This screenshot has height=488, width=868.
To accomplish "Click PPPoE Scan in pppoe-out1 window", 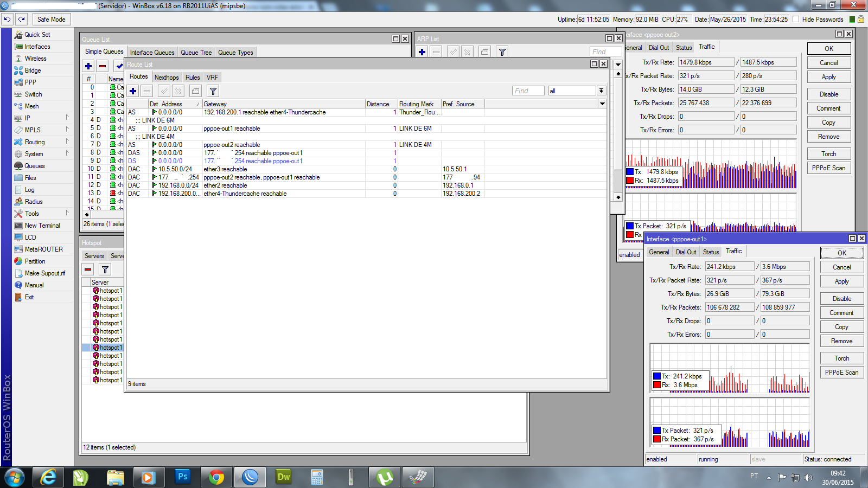I will 842,373.
